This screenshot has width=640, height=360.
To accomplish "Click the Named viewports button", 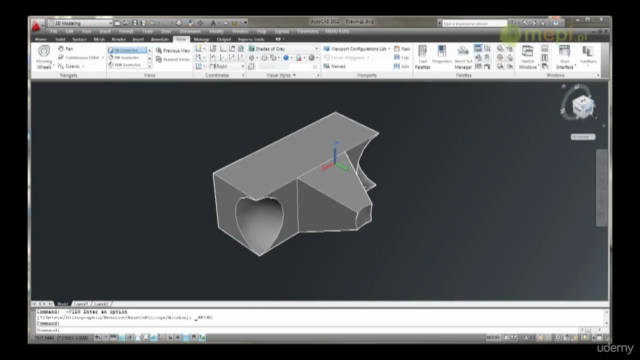I will (335, 66).
